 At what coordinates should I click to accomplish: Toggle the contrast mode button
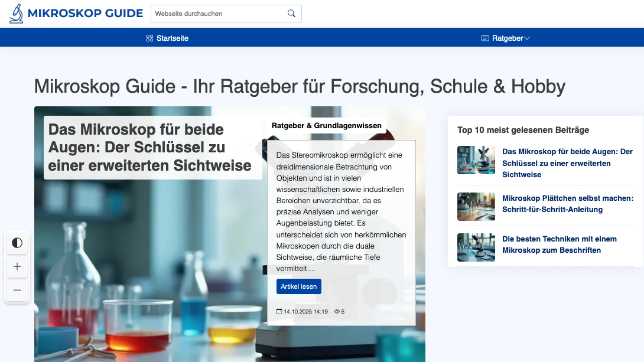click(x=17, y=243)
